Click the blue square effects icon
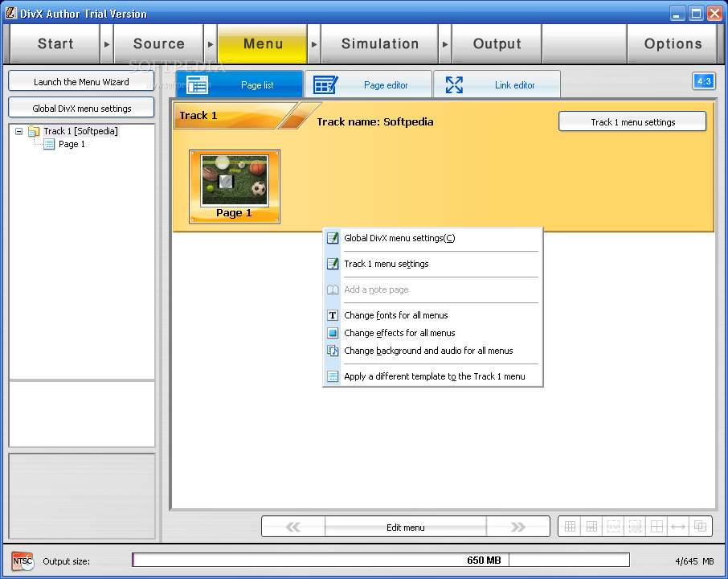Viewport: 728px width, 579px height. [333, 333]
